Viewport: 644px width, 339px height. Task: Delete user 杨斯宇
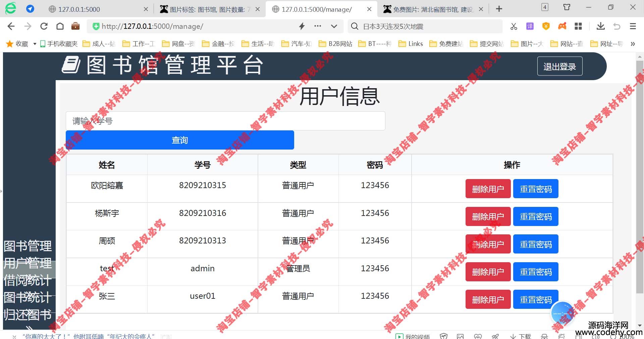pyautogui.click(x=488, y=217)
